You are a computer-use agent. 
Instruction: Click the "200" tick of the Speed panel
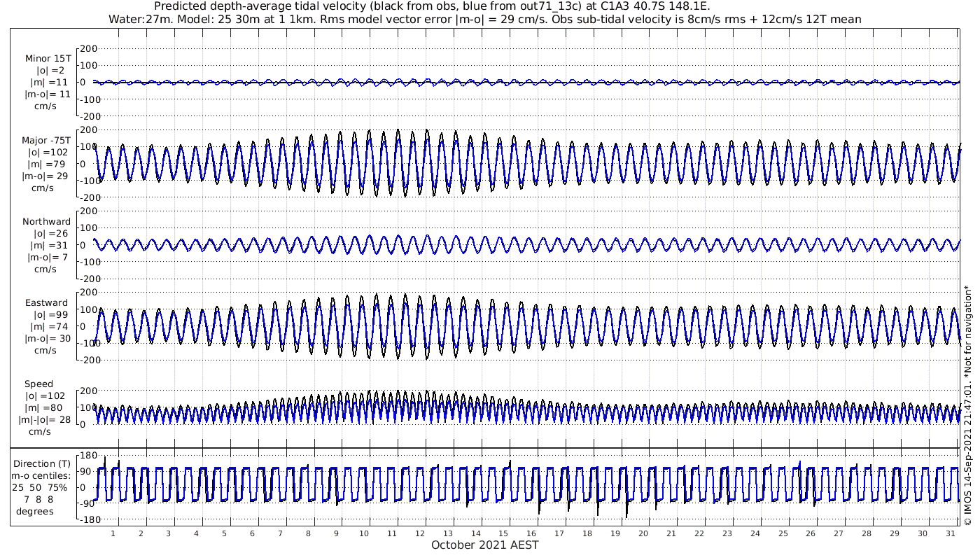pos(88,391)
